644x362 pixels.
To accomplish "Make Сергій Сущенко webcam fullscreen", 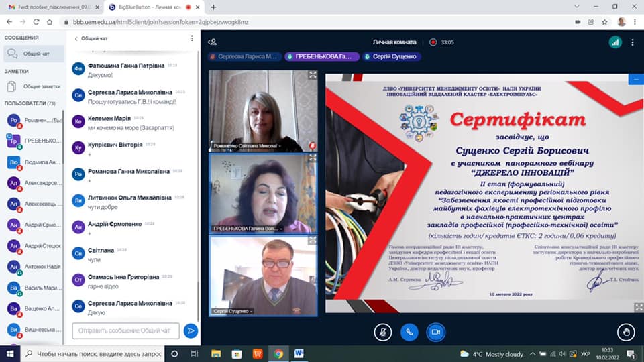I will [x=313, y=240].
